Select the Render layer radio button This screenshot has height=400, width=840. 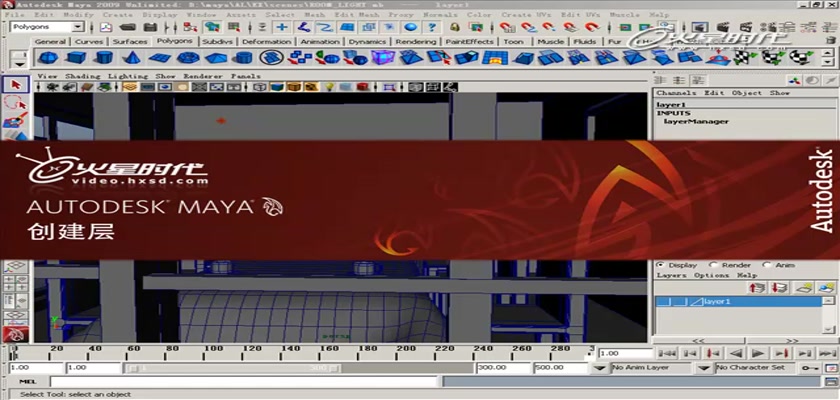pos(712,265)
